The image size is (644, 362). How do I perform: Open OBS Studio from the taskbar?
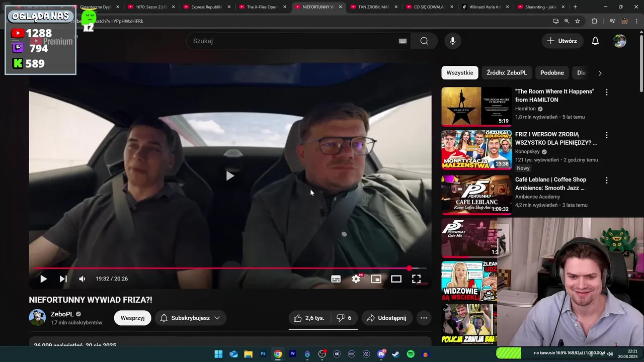tap(322, 354)
